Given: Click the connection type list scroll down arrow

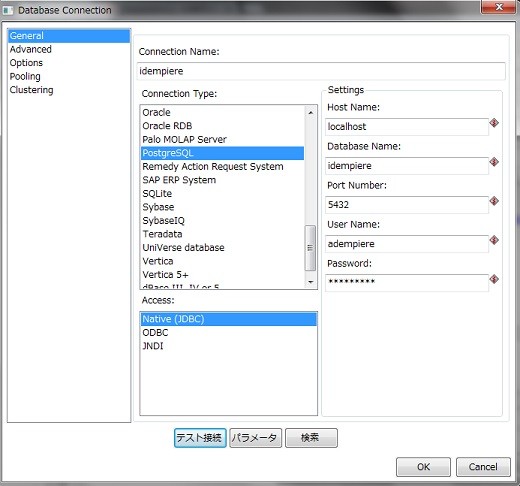Looking at the screenshot, I should pos(310,282).
